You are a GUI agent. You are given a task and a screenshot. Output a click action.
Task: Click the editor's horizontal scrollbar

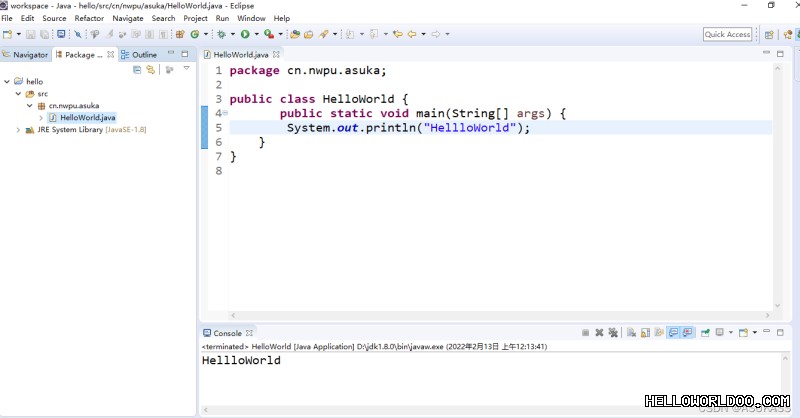499,315
